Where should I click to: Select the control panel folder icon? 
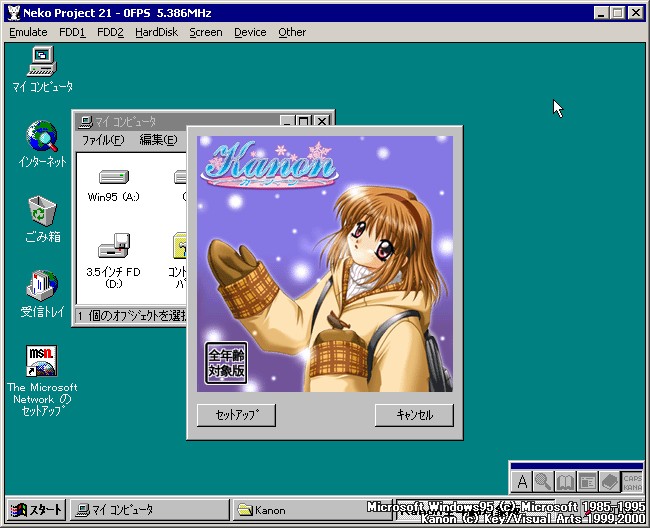coord(179,260)
